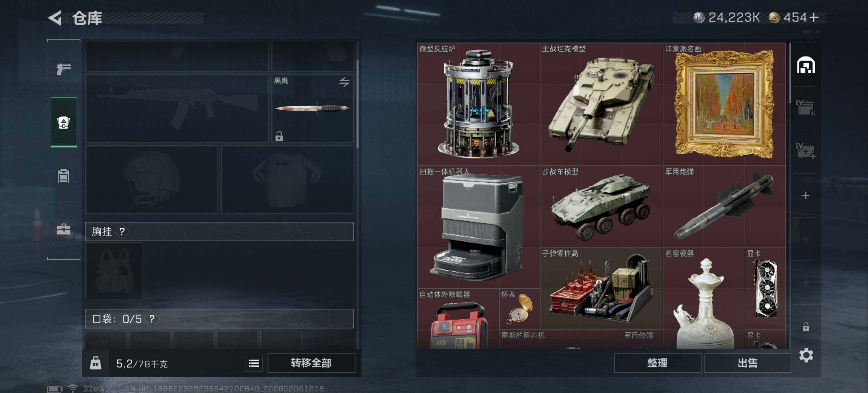Click the 整理 sort button
Viewport: 868px width, 393px height.
point(657,363)
